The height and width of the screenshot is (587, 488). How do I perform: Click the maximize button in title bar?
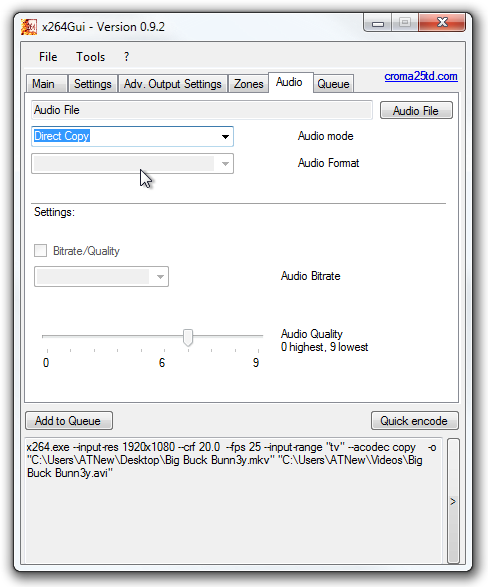click(x=405, y=23)
